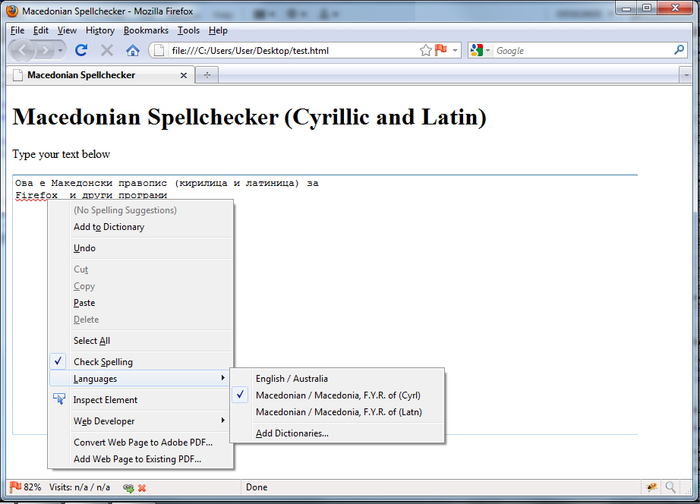700x504 pixels.
Task: Click the red X status bar icon
Action: (x=142, y=488)
